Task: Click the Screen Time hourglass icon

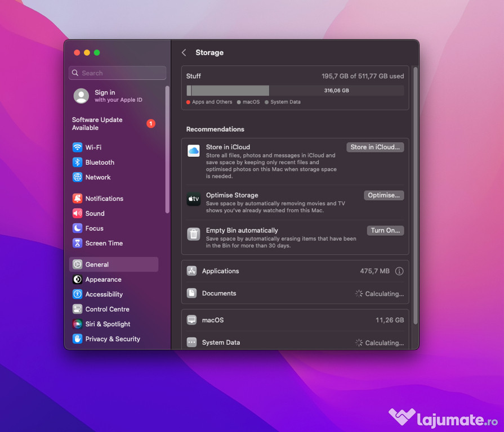Action: click(x=77, y=243)
